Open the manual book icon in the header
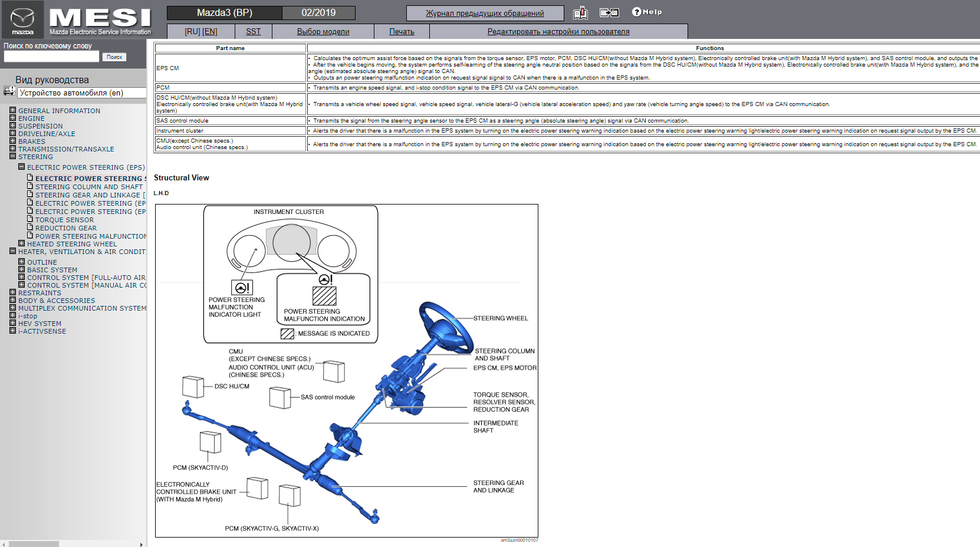Screen dimensions: 980x547 (580, 12)
